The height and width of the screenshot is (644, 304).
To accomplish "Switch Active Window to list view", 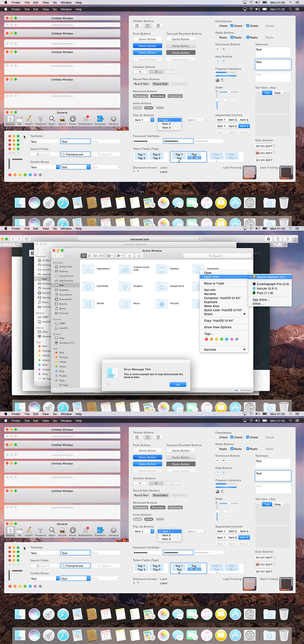I will [90, 256].
